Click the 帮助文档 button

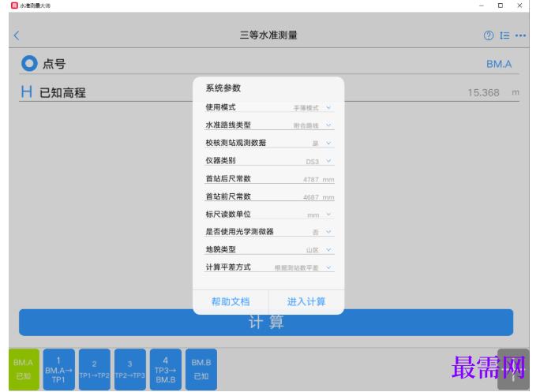231,302
